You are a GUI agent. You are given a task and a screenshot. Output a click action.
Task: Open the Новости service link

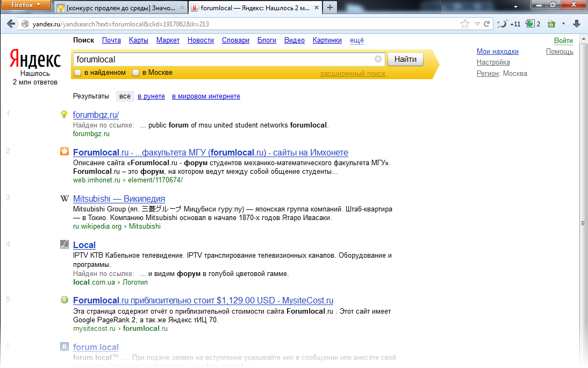pyautogui.click(x=200, y=40)
